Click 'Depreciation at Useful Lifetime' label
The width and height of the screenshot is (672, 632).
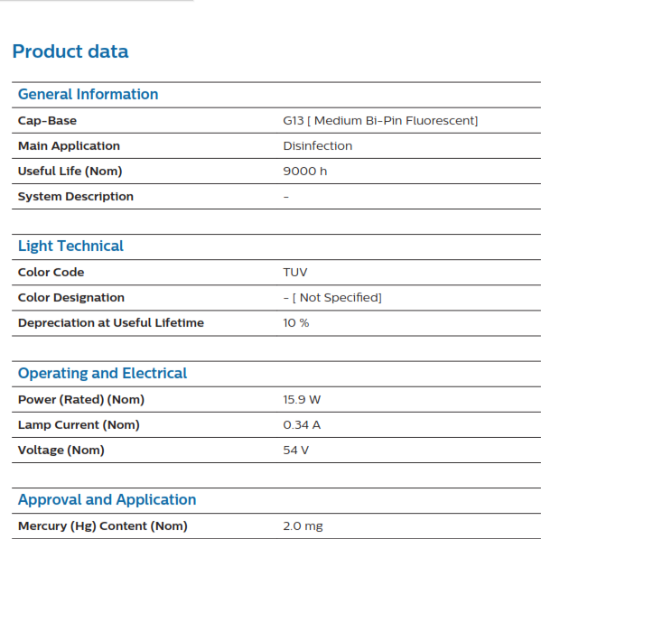point(111,323)
